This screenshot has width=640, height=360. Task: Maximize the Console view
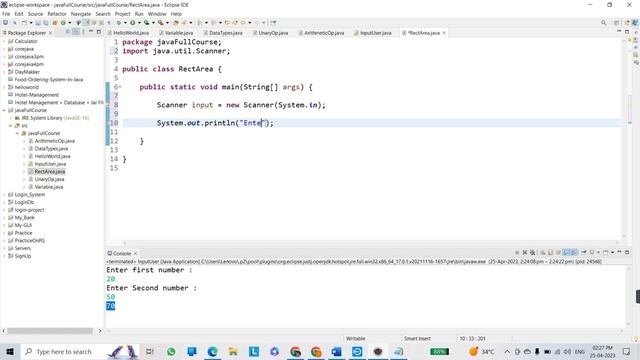tap(627, 252)
